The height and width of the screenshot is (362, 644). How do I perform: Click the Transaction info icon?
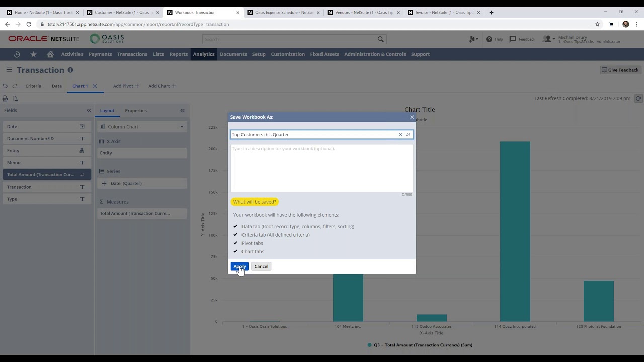pos(70,70)
